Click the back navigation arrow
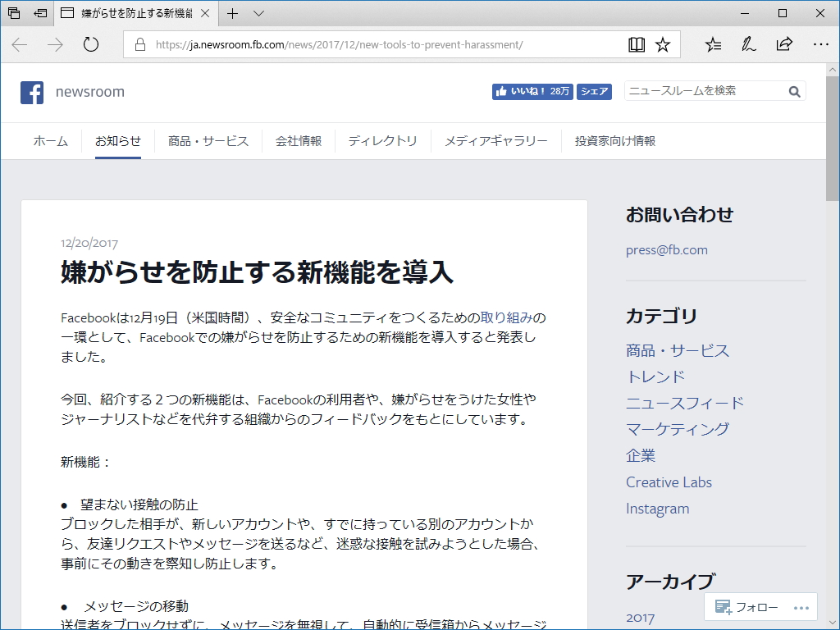This screenshot has height=630, width=840. pos(18,44)
